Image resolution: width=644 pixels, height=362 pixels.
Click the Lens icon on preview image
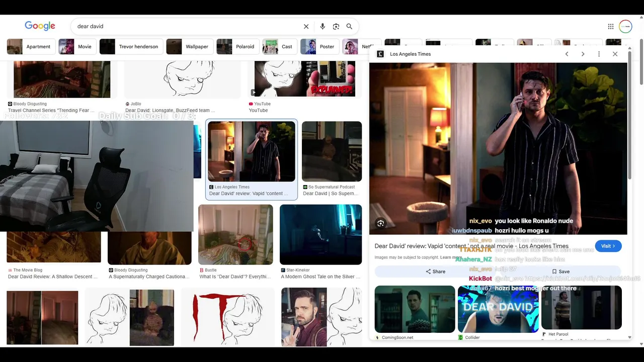[x=381, y=223]
